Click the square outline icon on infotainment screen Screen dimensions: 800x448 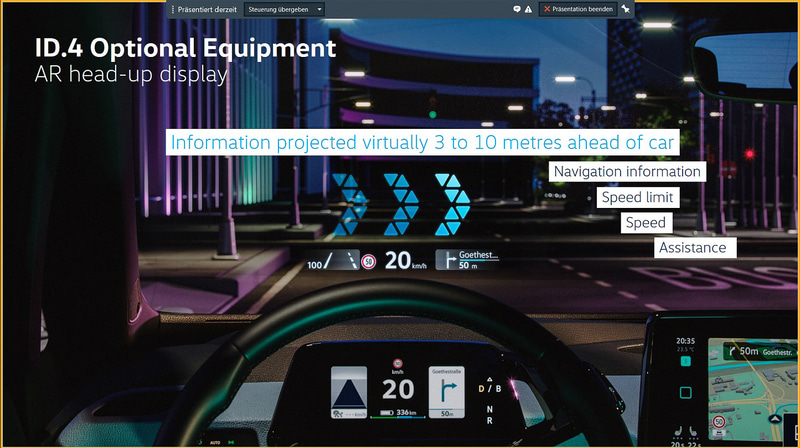click(686, 392)
